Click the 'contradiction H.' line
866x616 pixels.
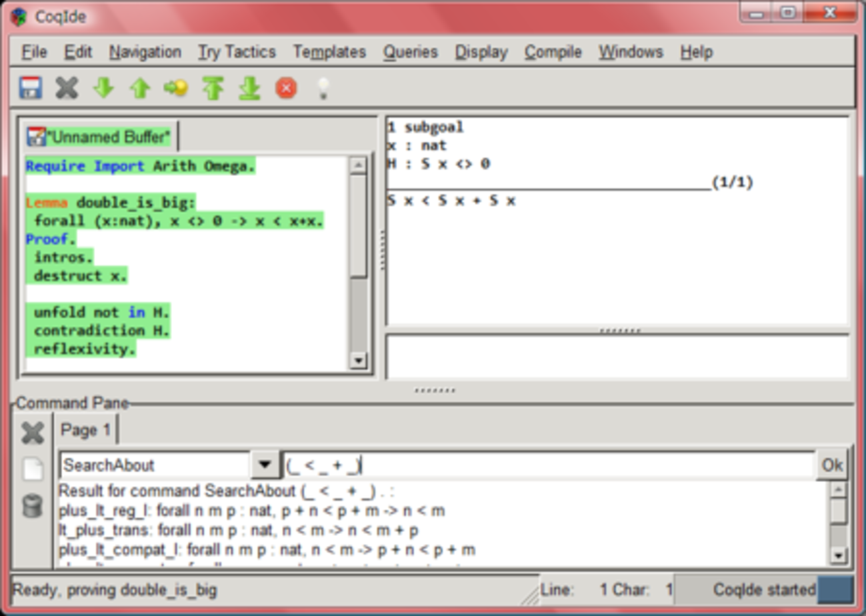pos(102,331)
